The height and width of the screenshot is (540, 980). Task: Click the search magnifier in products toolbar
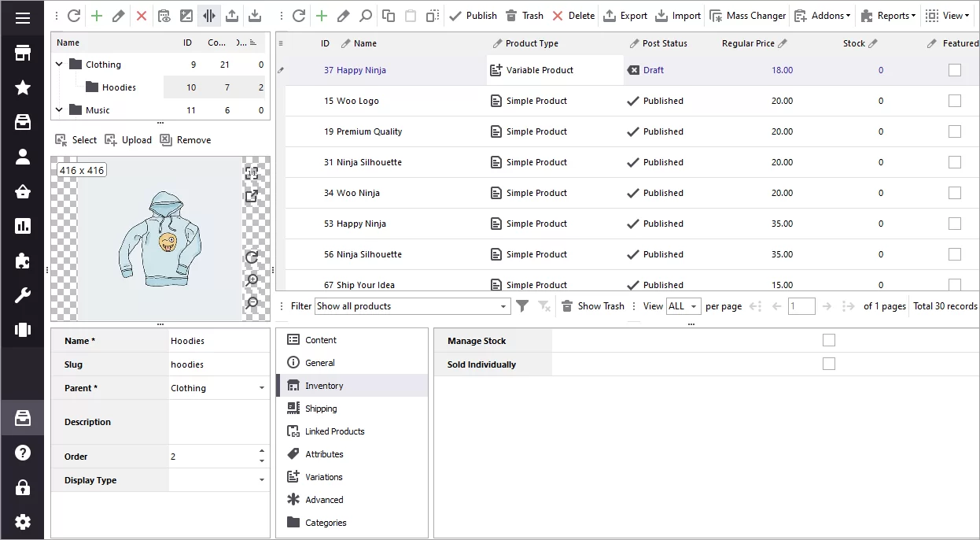point(366,16)
